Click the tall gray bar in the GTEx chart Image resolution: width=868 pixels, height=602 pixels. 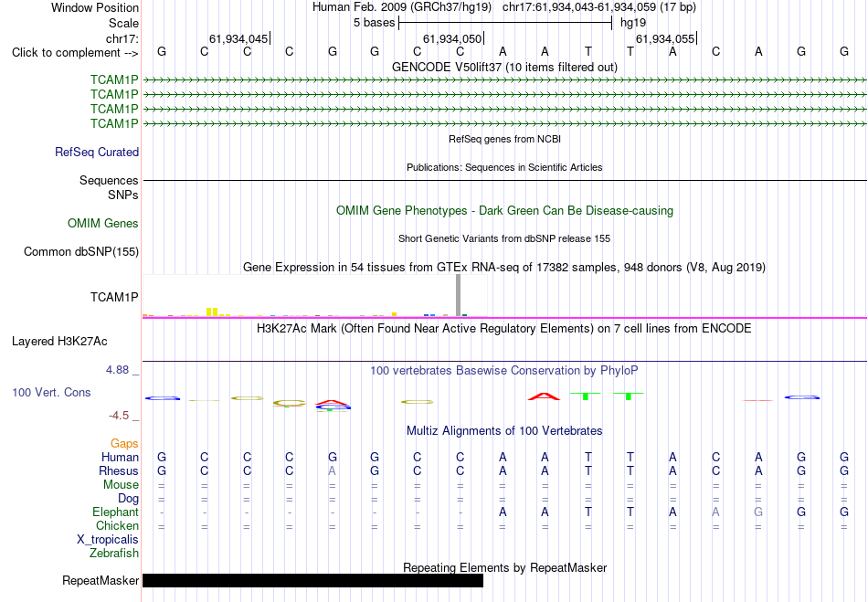click(x=458, y=295)
